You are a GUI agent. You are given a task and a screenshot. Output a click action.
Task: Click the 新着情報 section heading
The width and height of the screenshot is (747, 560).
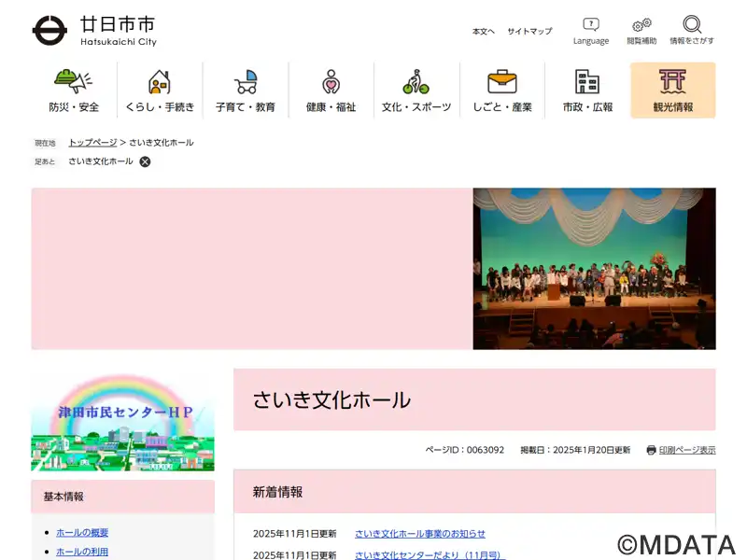pyautogui.click(x=277, y=492)
